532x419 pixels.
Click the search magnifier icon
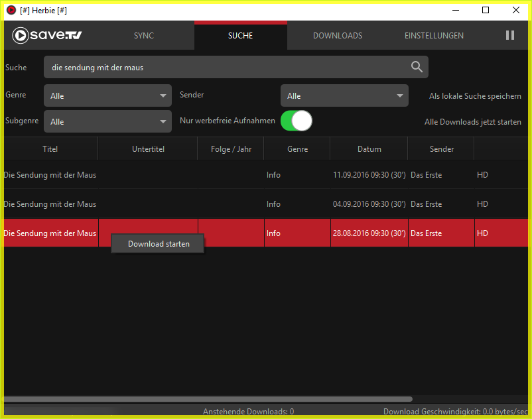point(417,67)
